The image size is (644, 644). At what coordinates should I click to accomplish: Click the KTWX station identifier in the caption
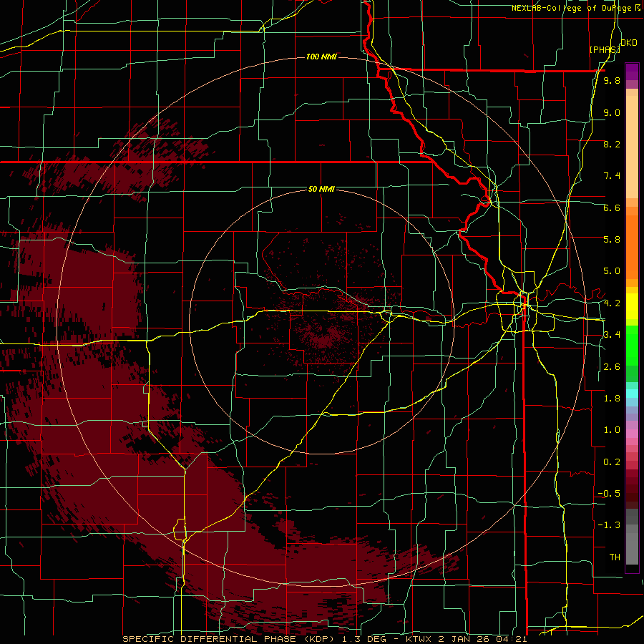pyautogui.click(x=419, y=639)
